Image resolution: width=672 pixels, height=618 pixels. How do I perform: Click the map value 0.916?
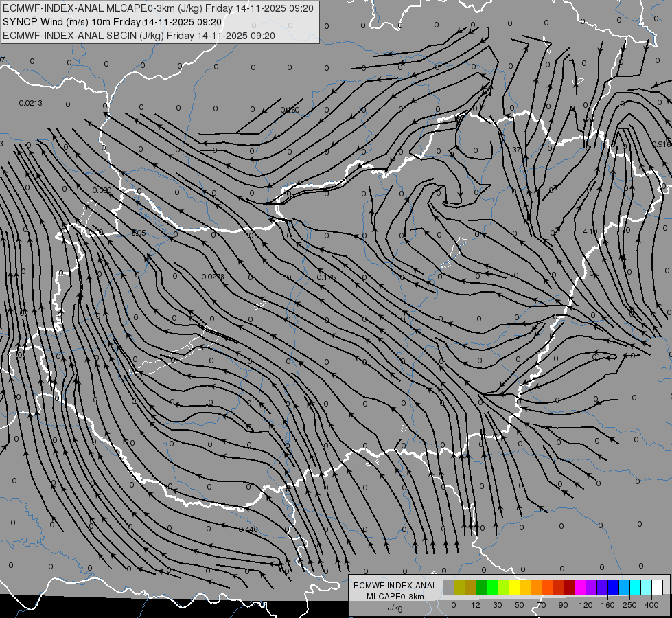(x=662, y=144)
